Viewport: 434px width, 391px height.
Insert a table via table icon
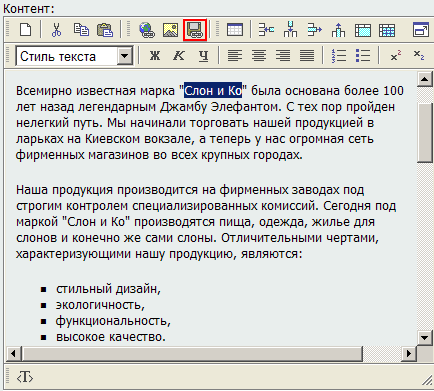tap(235, 30)
